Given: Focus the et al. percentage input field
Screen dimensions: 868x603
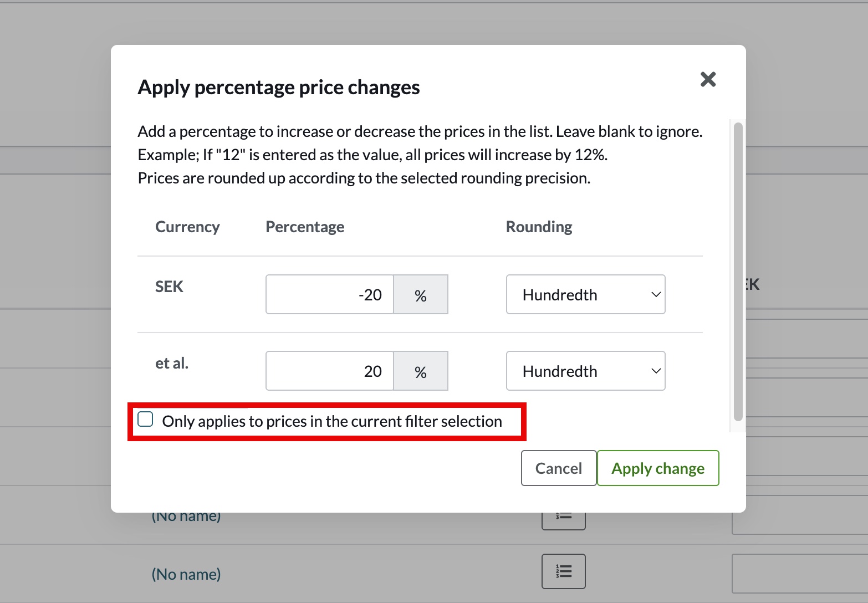Looking at the screenshot, I should pyautogui.click(x=330, y=371).
